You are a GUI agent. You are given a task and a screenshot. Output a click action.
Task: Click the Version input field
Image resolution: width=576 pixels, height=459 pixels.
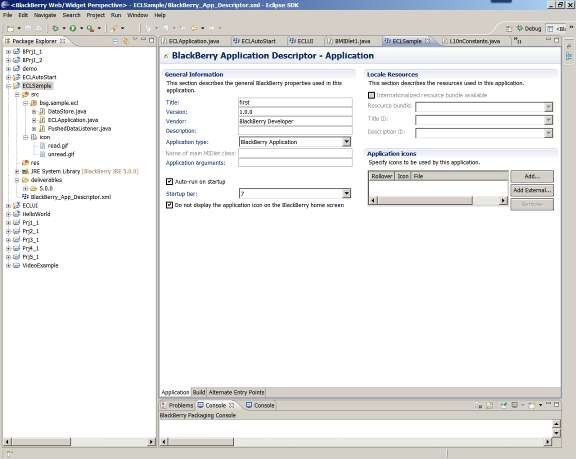tap(295, 112)
